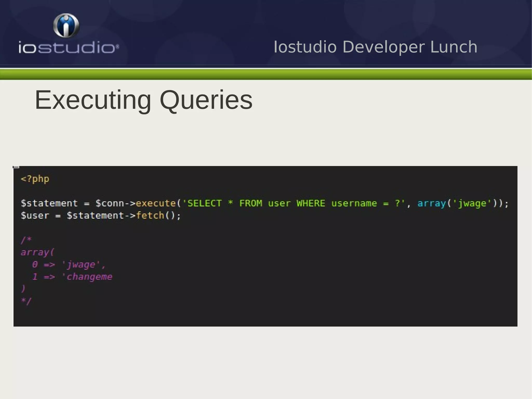Click the '$user = $statement->fetch();' line

coord(101,215)
